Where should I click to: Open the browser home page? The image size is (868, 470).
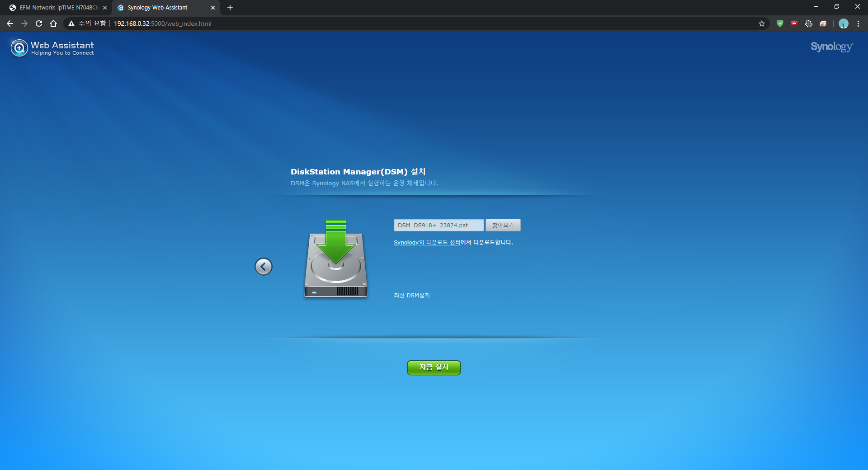point(53,23)
